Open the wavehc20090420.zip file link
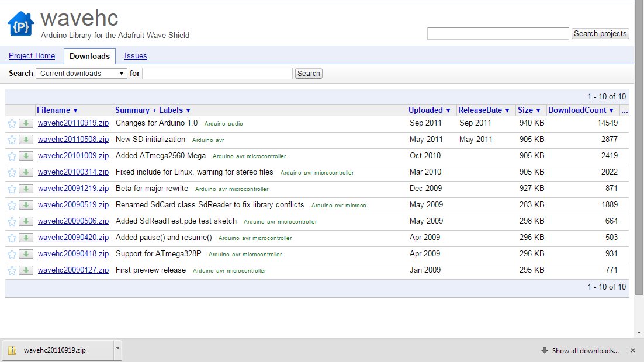 tap(73, 237)
